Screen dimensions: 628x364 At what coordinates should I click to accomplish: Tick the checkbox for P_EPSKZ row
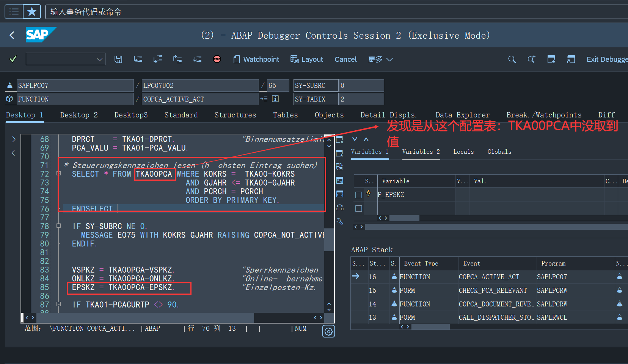[358, 195]
